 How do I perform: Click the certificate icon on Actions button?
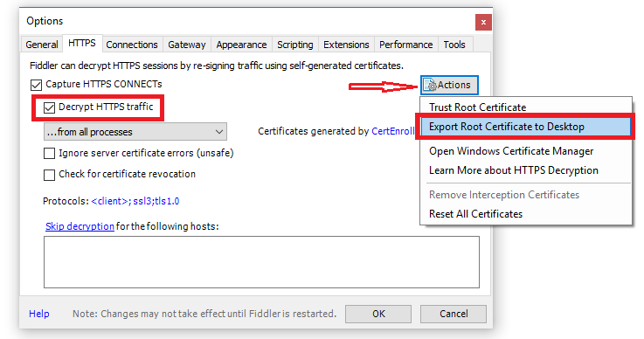431,85
